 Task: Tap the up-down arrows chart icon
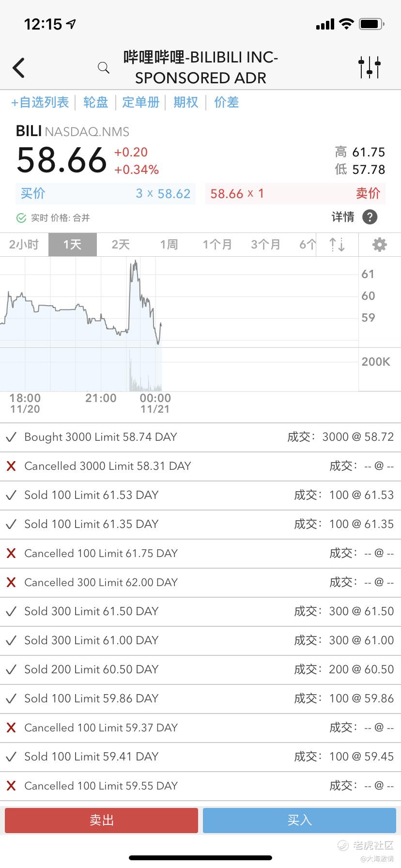pos(337,245)
